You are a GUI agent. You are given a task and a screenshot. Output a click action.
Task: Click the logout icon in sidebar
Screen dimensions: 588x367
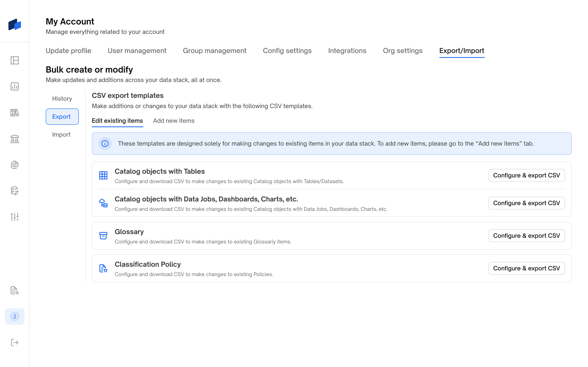[x=14, y=343]
